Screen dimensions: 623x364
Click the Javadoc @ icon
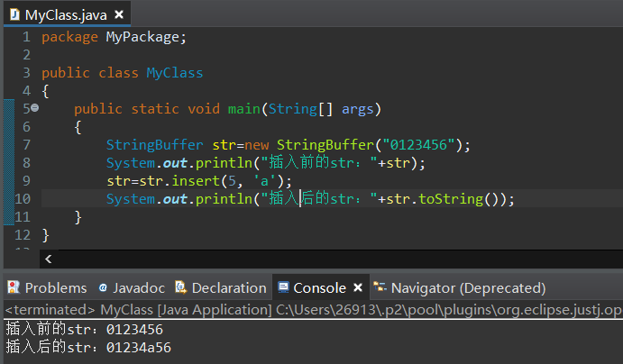point(103,287)
